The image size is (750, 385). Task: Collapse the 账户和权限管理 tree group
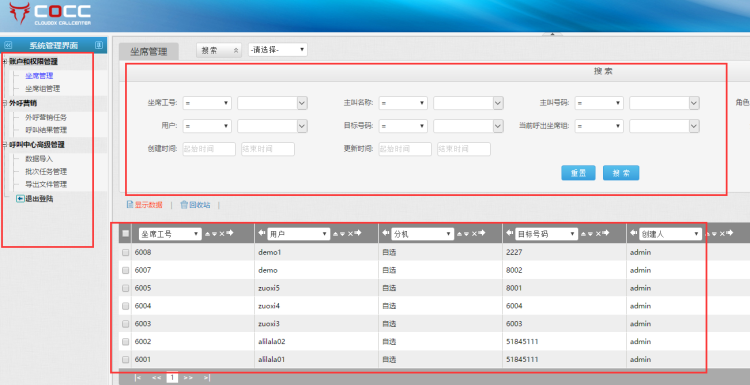[5, 62]
